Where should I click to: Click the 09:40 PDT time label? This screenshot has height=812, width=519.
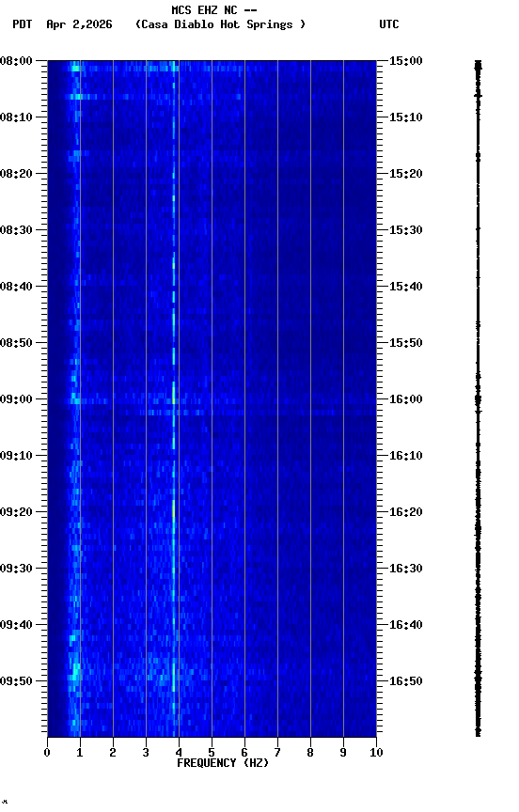pyautogui.click(x=16, y=625)
